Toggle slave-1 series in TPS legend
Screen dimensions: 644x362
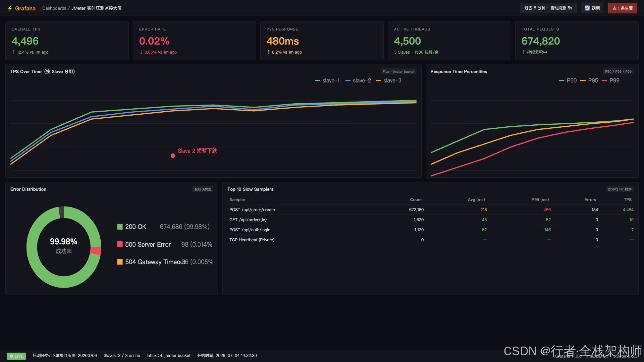pyautogui.click(x=327, y=80)
